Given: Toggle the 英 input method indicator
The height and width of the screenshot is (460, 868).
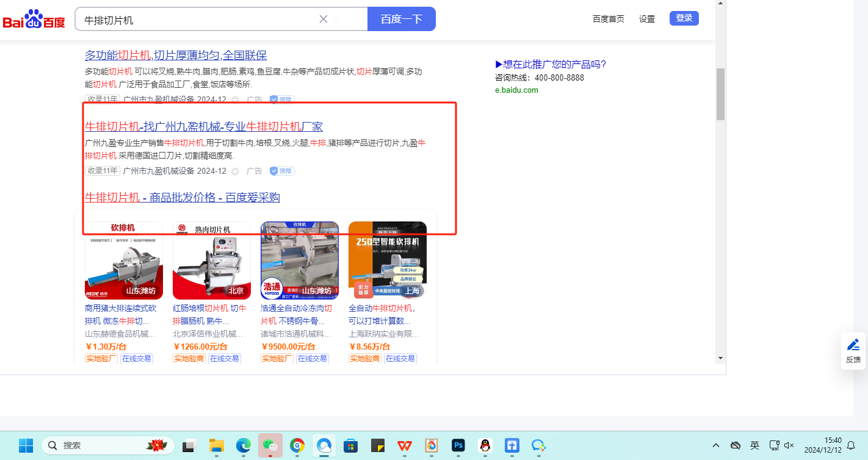Looking at the screenshot, I should [x=755, y=445].
